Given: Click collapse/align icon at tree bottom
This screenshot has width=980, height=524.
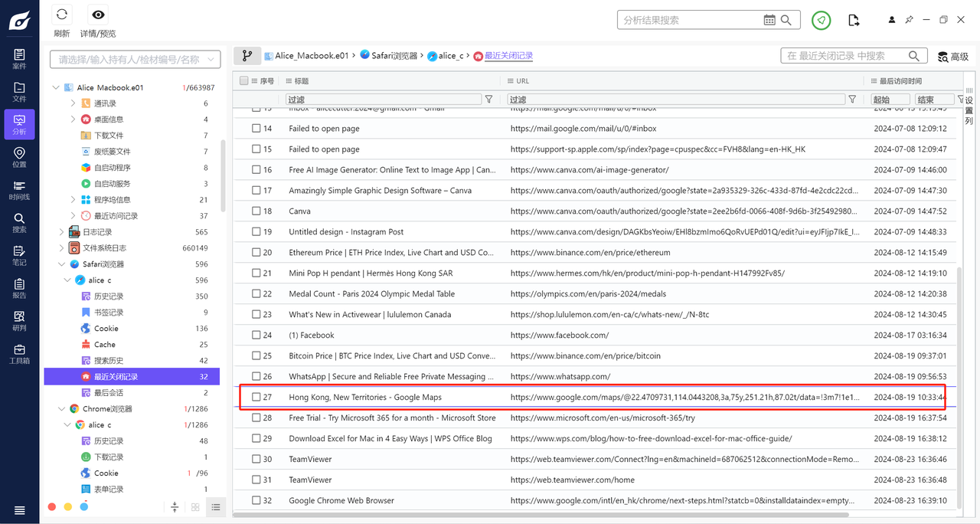Looking at the screenshot, I should pyautogui.click(x=175, y=507).
